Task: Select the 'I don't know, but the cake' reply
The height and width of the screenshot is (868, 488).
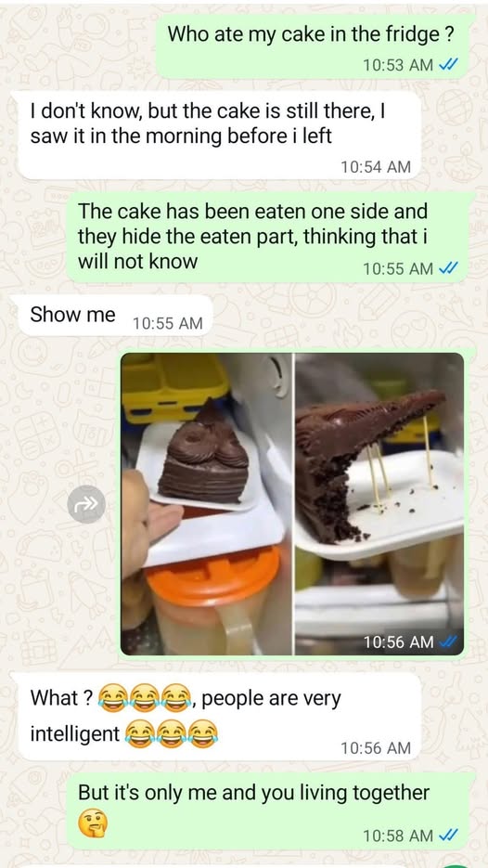Action: coord(220,136)
